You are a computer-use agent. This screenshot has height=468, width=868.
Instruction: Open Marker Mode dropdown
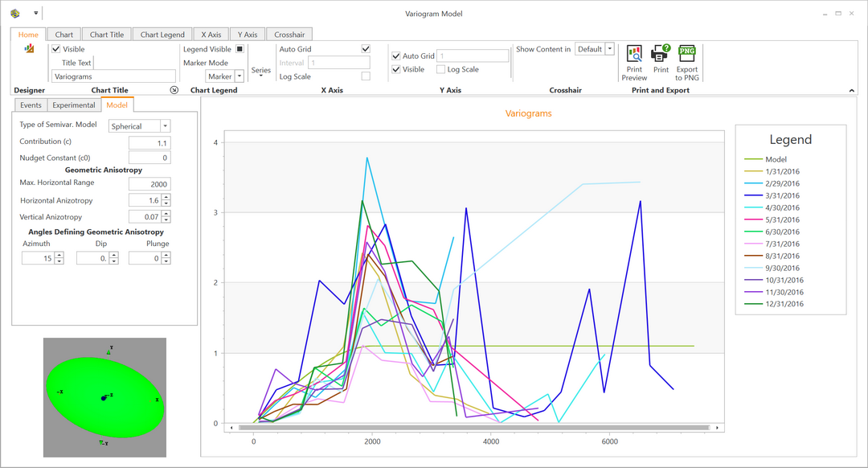(x=240, y=76)
